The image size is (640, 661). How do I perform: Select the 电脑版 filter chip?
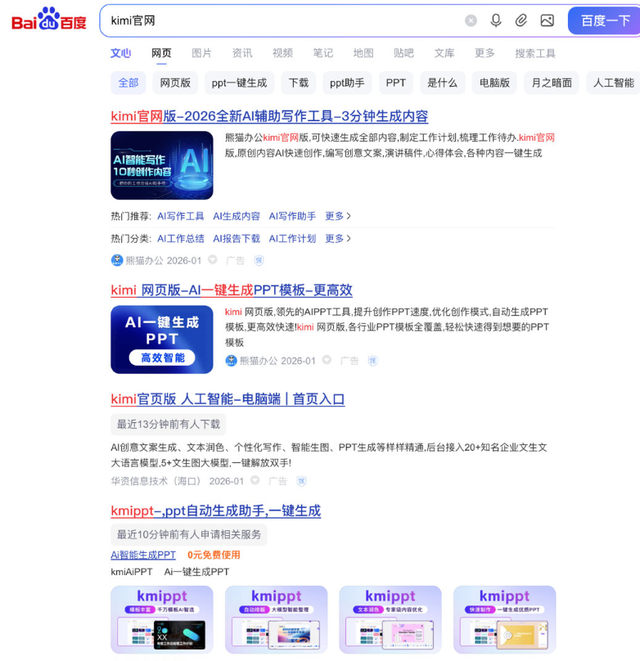[494, 83]
